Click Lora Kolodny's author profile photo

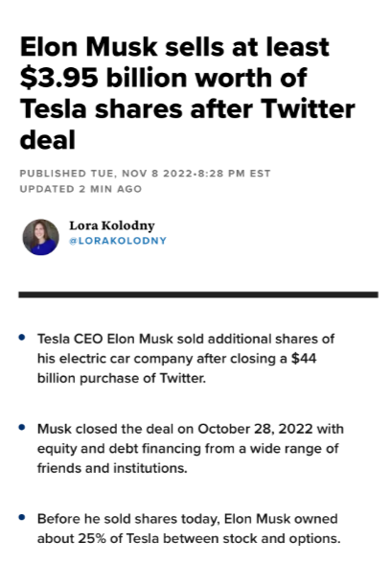point(40,237)
